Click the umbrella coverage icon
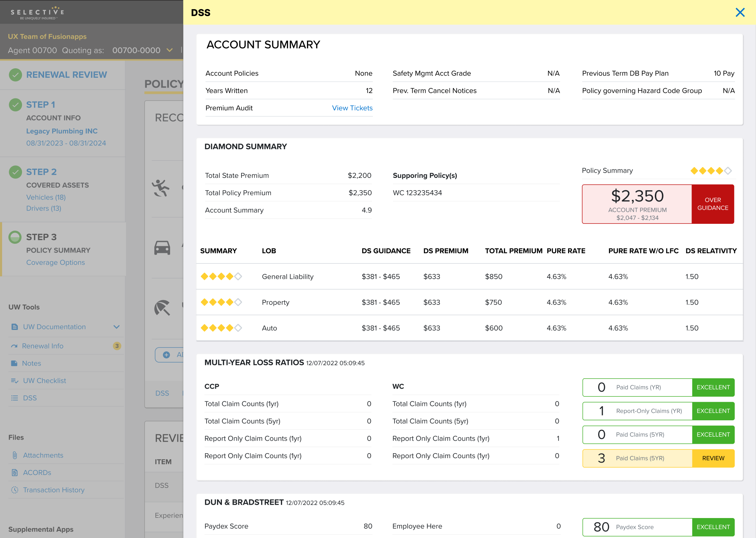This screenshot has height=538, width=756. pos(162,308)
